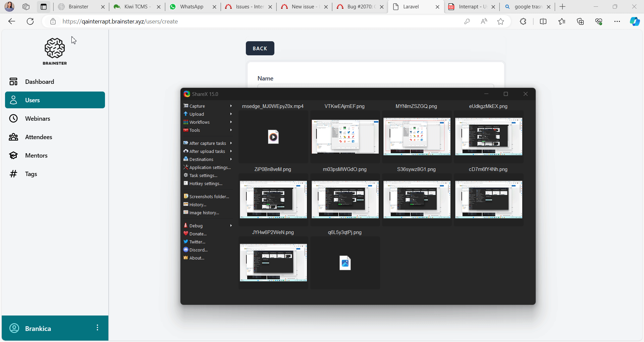Open Twitter from ShareX menu
The height and width of the screenshot is (342, 644).
(x=197, y=242)
